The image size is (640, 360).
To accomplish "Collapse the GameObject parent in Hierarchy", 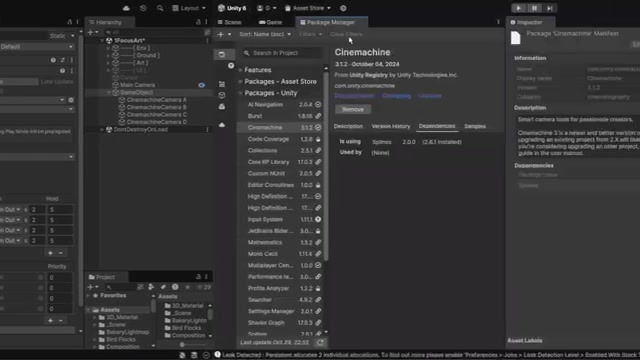I will (x=109, y=93).
